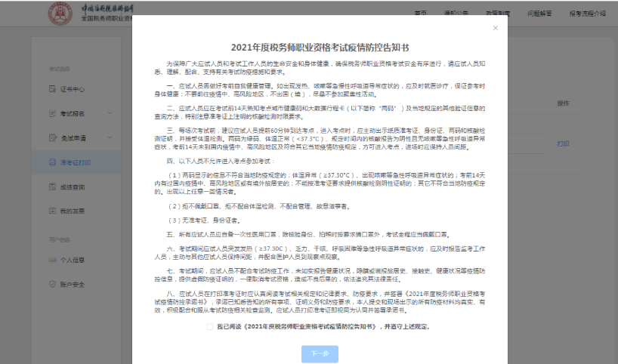
Task: Check the 我已阅读 agreement checkbox
Action: [x=209, y=326]
